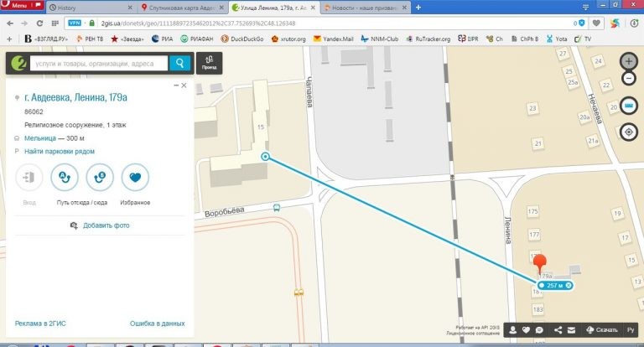Open the Ру language selector

(x=631, y=329)
